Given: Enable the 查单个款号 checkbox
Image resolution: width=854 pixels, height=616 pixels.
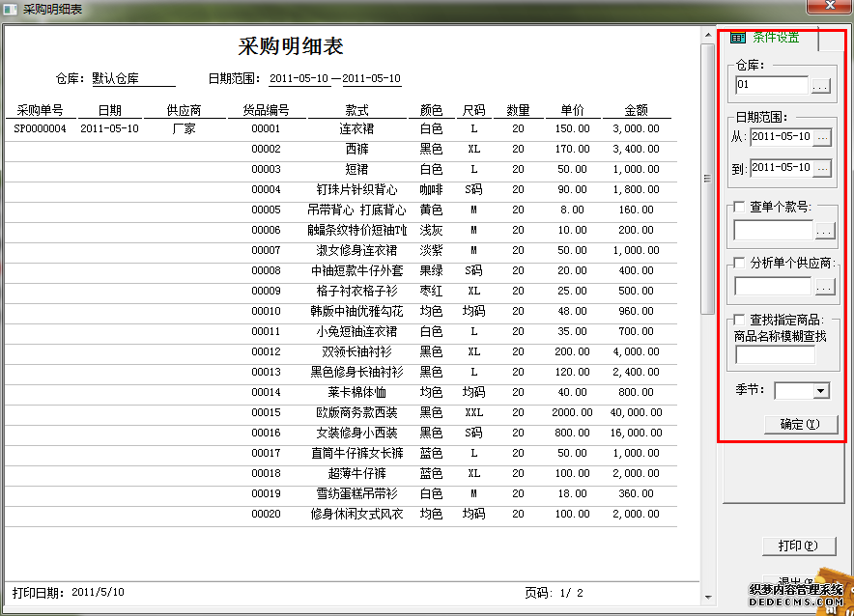Looking at the screenshot, I should tap(740, 207).
